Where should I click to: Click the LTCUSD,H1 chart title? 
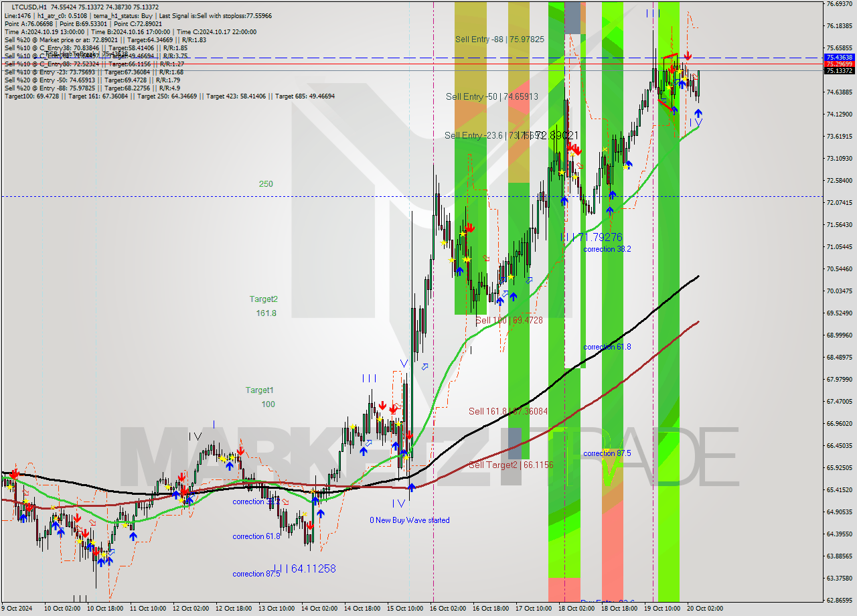click(29, 7)
